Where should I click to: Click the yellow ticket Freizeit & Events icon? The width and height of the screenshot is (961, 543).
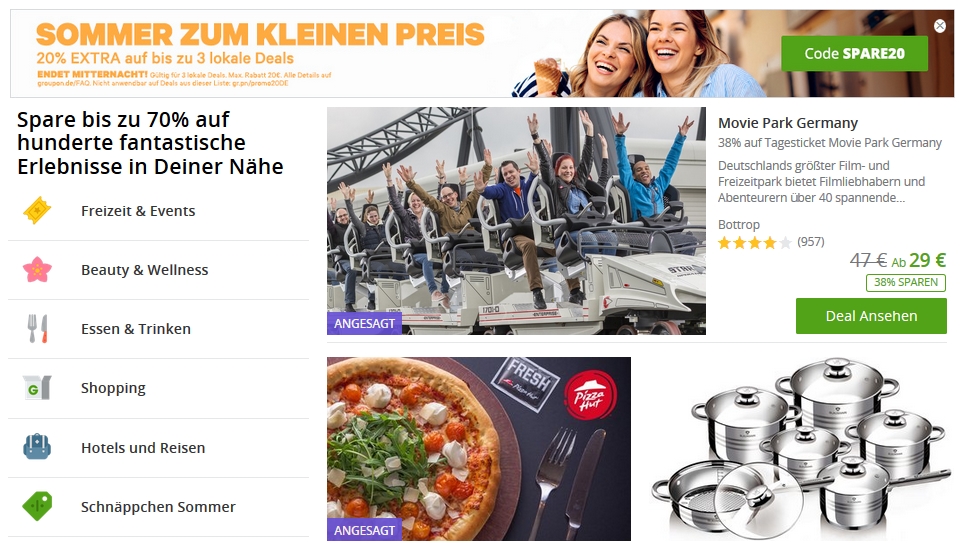[x=37, y=211]
